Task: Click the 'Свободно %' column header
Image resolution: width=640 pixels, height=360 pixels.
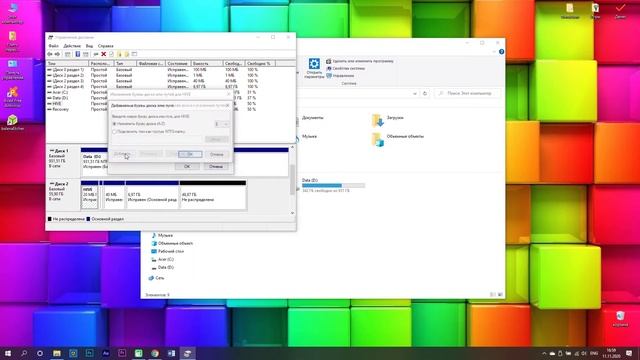Action: [x=260, y=64]
